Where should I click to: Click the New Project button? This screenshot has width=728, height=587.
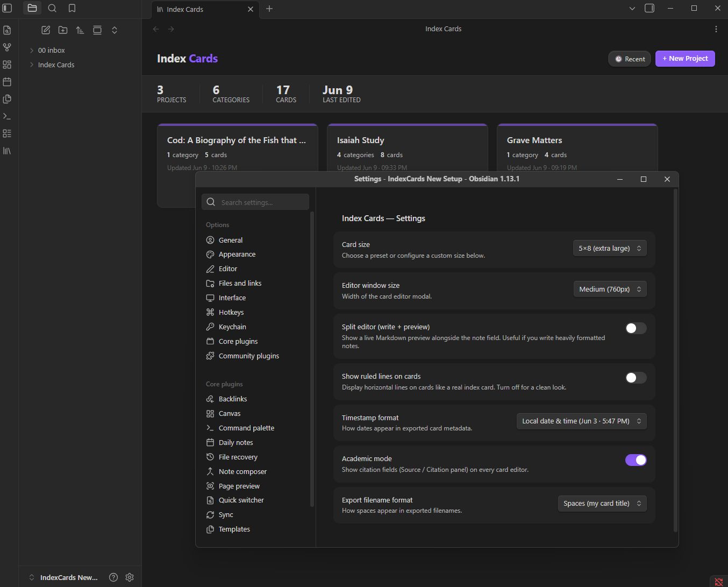pos(685,59)
